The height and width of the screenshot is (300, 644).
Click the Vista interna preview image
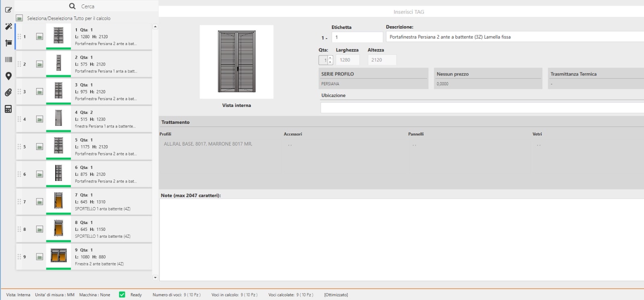pos(237,62)
